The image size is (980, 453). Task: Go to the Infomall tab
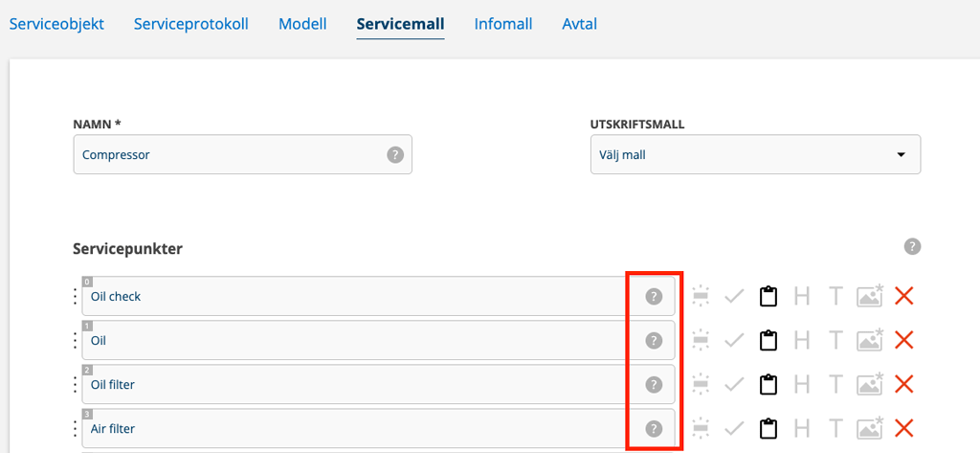pyautogui.click(x=503, y=24)
